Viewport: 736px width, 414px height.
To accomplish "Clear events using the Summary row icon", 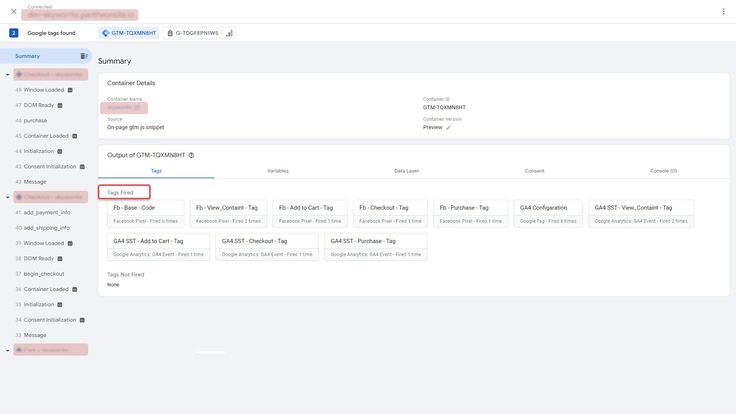I will pyautogui.click(x=84, y=56).
